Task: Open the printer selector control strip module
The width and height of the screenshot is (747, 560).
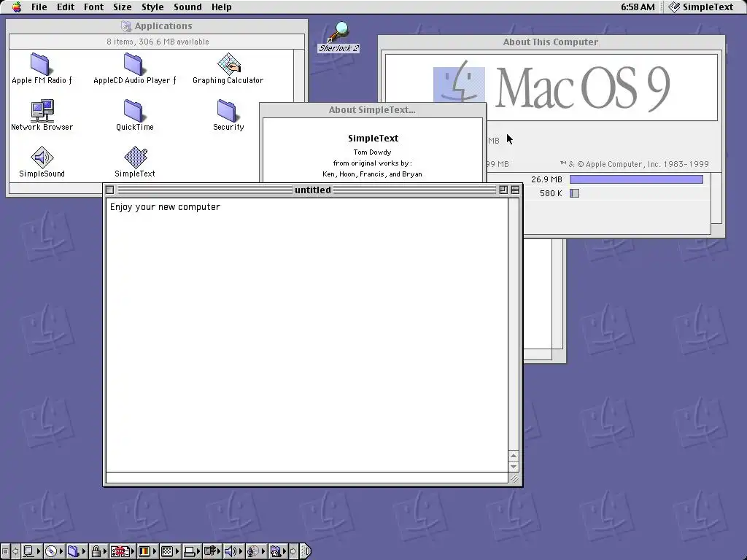Action: click(x=192, y=551)
